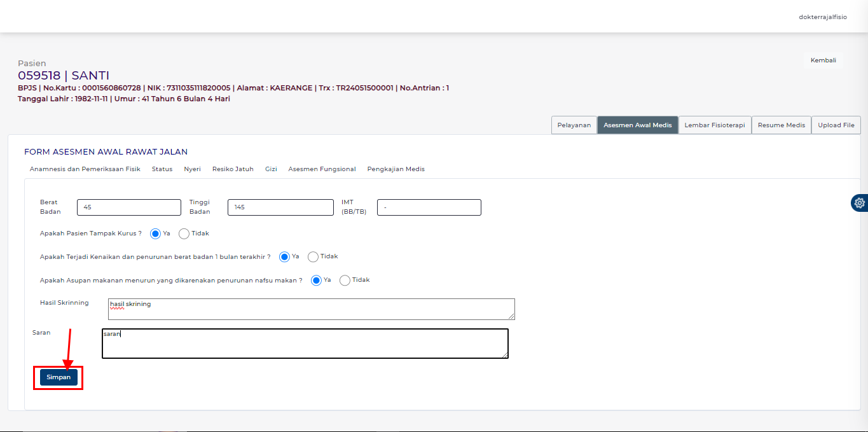Focus the Hasil Skrinning text area
868x432 pixels.
tap(311, 309)
